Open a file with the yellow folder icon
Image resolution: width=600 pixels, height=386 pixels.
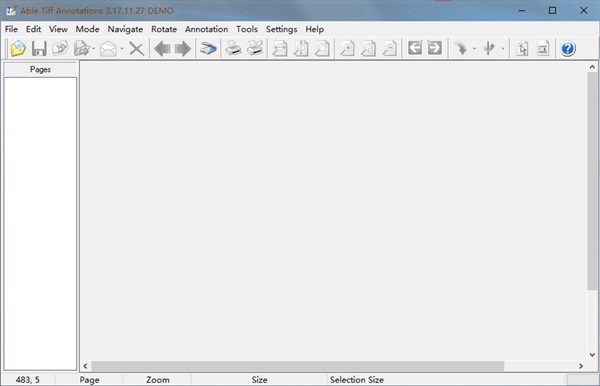point(18,49)
